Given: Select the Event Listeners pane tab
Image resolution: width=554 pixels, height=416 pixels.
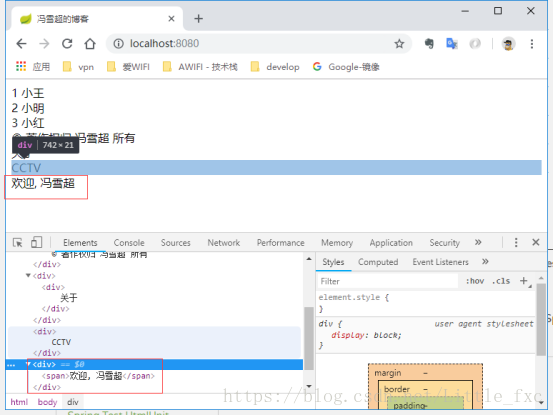Looking at the screenshot, I should tap(441, 262).
